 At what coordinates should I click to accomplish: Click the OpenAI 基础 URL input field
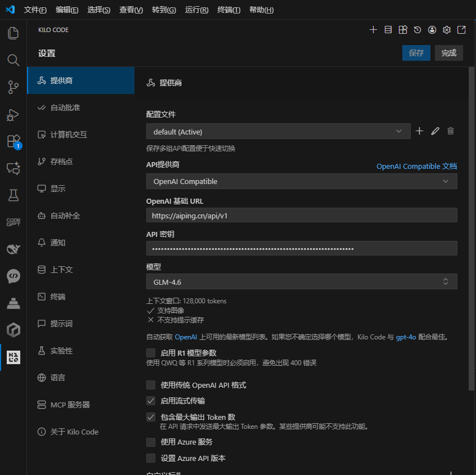click(x=302, y=216)
